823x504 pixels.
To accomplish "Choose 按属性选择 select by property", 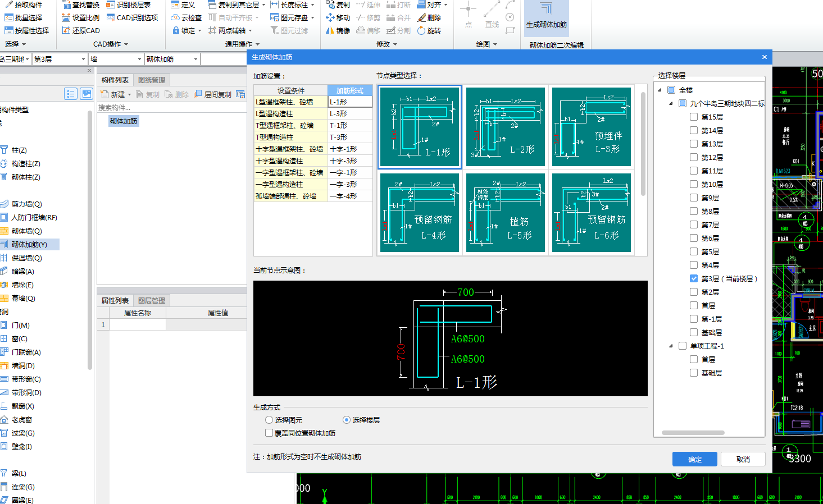I will (26, 30).
